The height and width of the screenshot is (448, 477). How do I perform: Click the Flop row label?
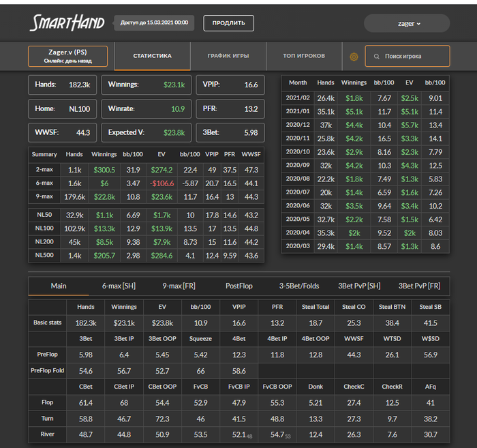point(48,402)
